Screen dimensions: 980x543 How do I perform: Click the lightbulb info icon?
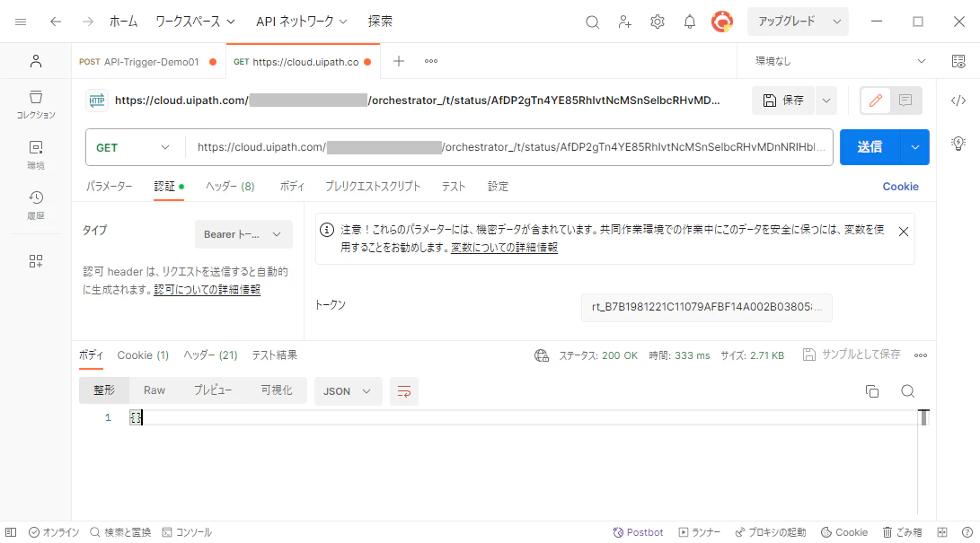(x=958, y=144)
